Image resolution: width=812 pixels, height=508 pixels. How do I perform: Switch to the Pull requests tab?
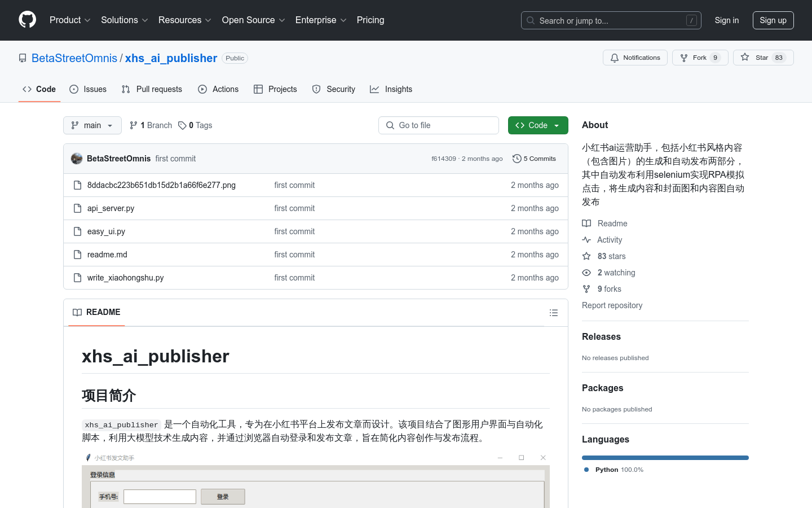pyautogui.click(x=152, y=89)
